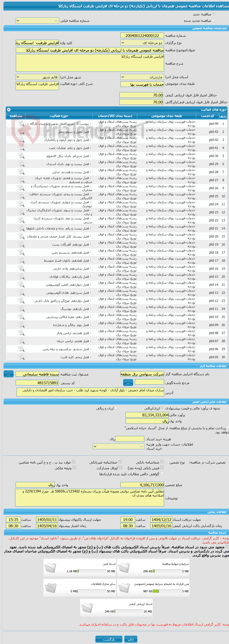Click the چاپ print button
This screenshot has height=644, width=229.
coord(131,639)
